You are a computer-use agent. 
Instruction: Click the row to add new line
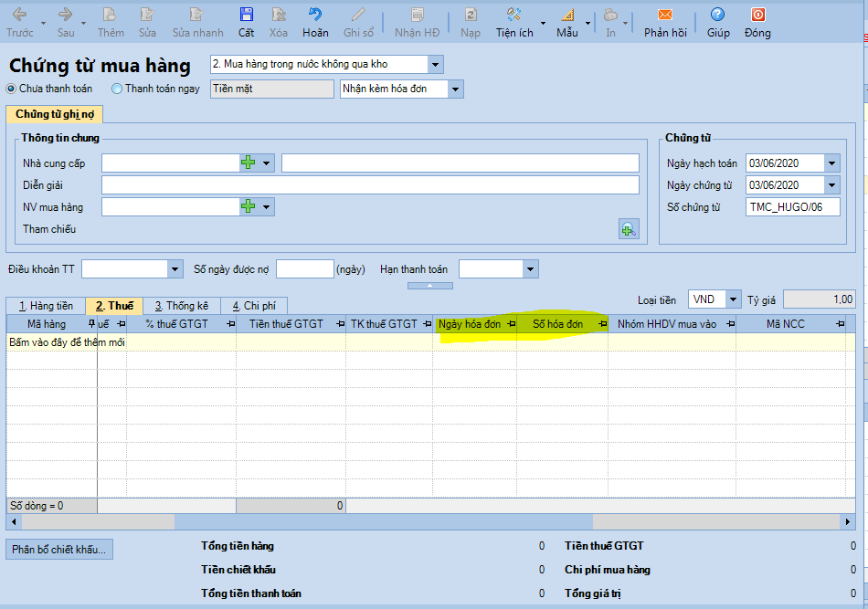point(66,342)
